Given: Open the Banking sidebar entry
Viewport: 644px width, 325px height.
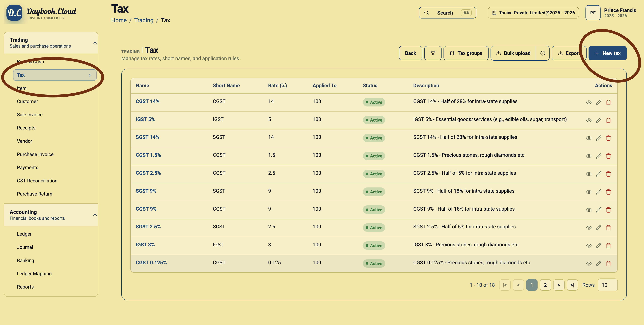Looking at the screenshot, I should [25, 261].
